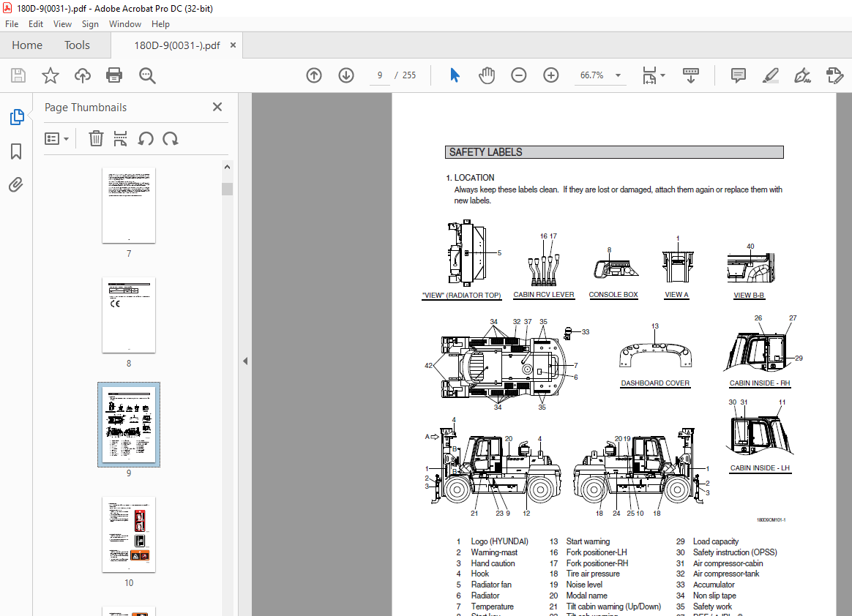
Task: Click the VIEW B-B label
Action: point(749,296)
